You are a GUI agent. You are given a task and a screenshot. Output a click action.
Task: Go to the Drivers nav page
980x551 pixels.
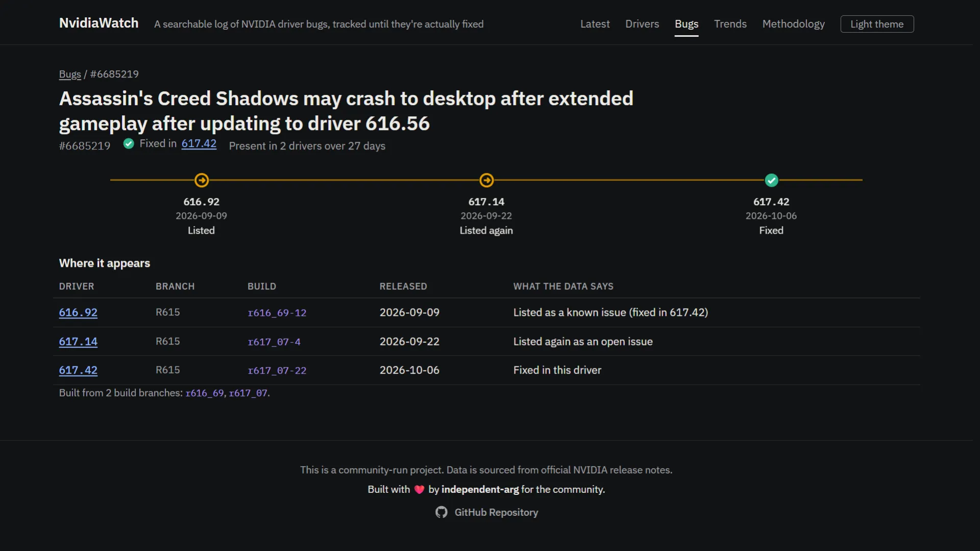(x=642, y=24)
